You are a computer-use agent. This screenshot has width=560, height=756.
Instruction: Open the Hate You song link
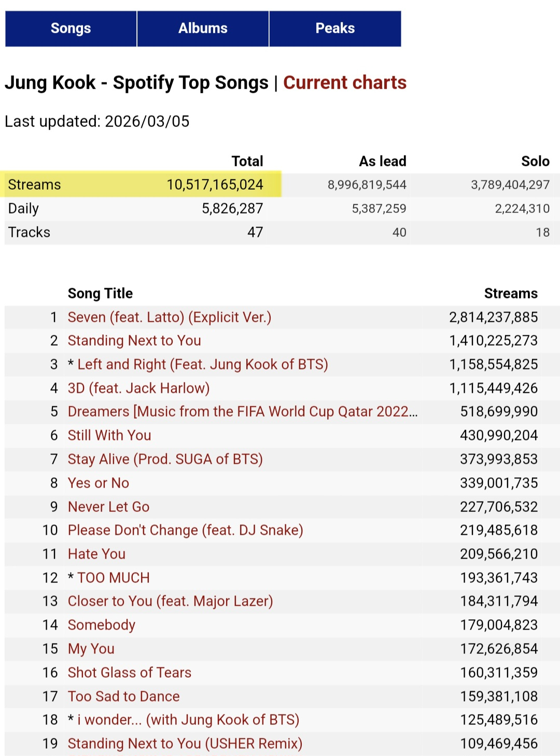coord(96,554)
